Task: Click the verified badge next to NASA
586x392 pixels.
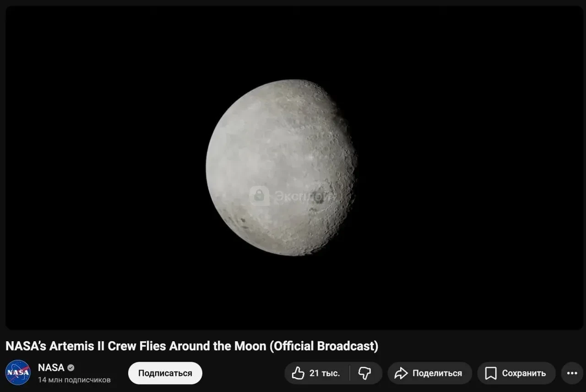Action: (x=71, y=368)
